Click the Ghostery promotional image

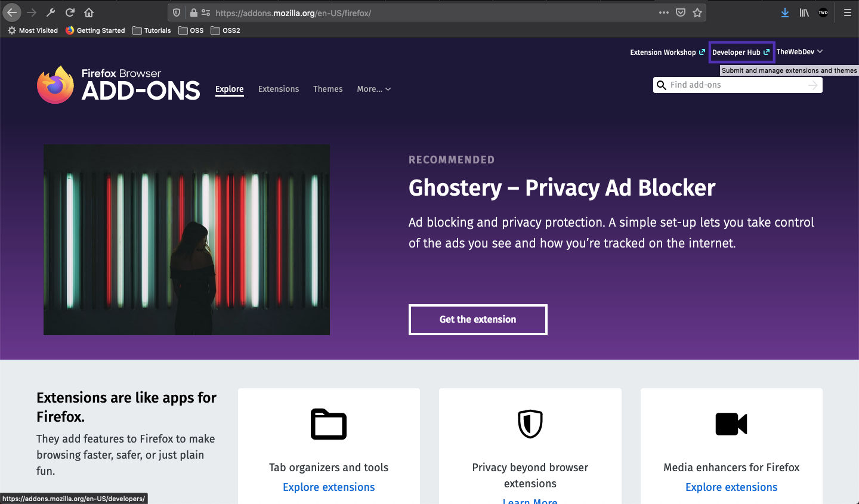pyautogui.click(x=187, y=240)
